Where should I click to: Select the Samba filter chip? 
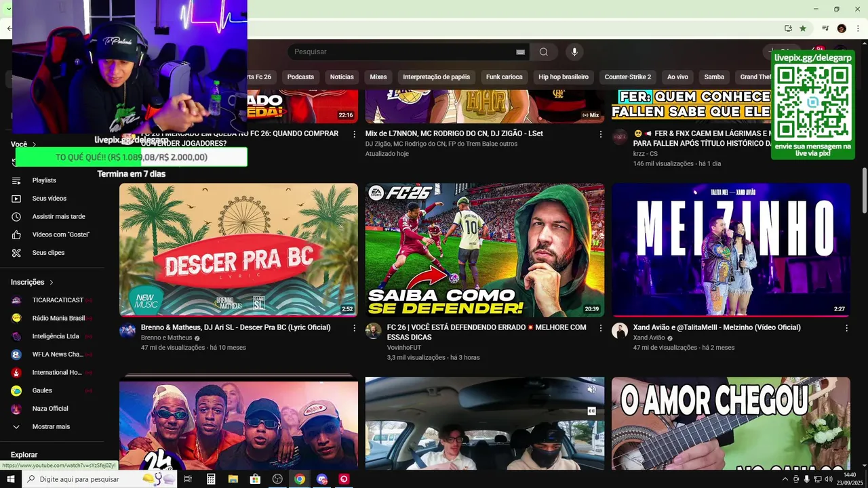[x=714, y=77]
